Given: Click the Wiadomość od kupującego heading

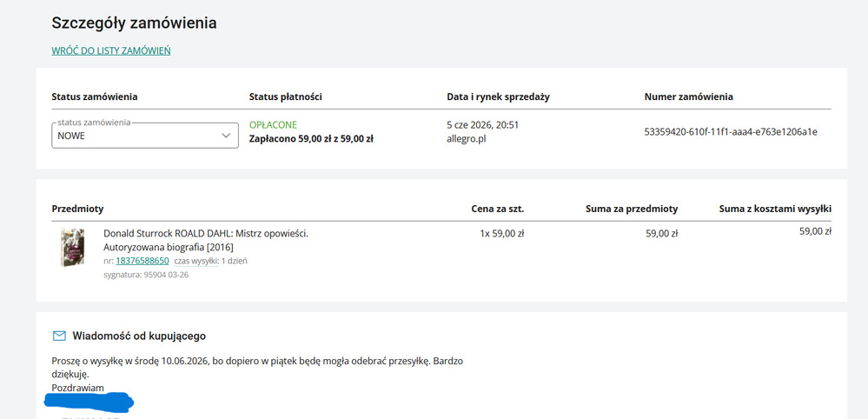Looking at the screenshot, I should click(x=139, y=336).
